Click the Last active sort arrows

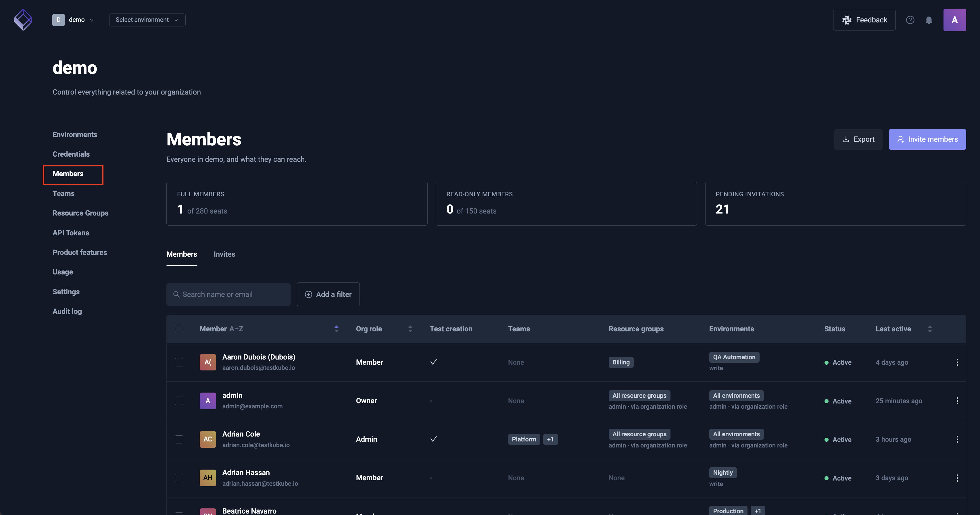coord(930,328)
